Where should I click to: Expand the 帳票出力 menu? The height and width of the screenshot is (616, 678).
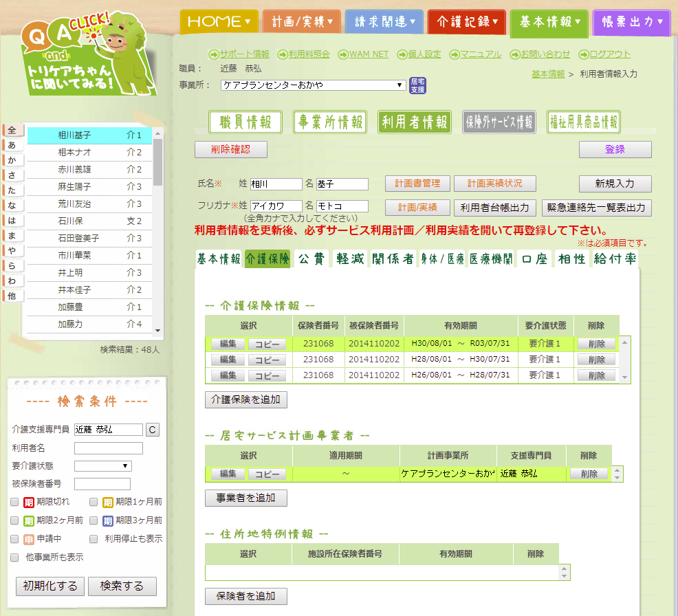631,21
